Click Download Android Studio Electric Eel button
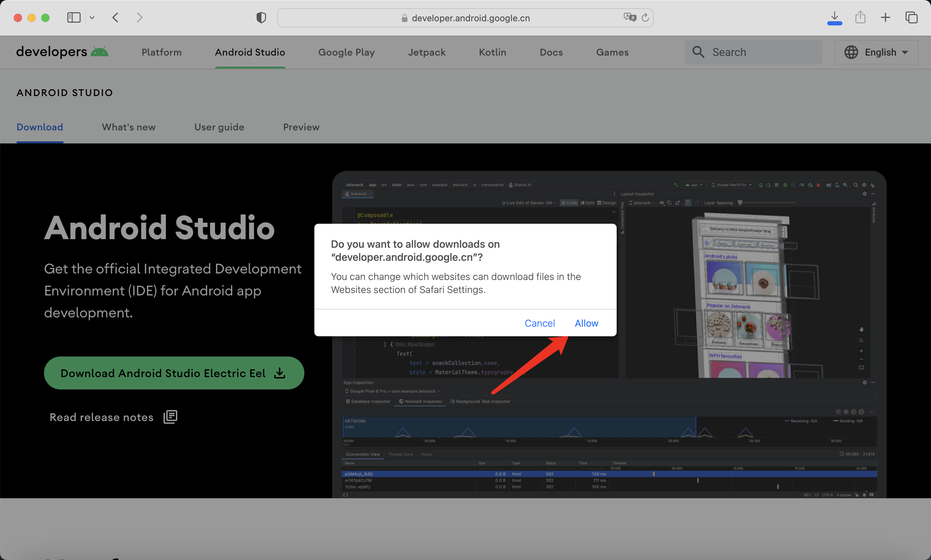The image size is (931, 560). click(x=174, y=373)
